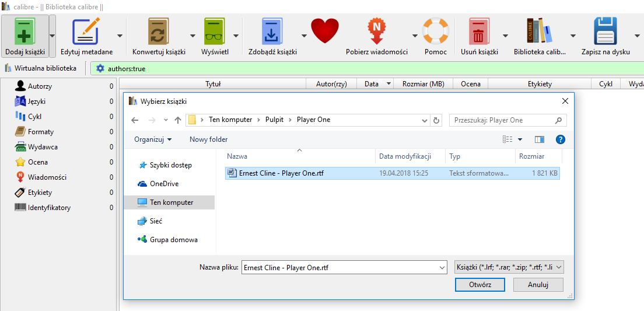The height and width of the screenshot is (311, 644).
Task: Click the red heart donate icon
Action: (325, 32)
